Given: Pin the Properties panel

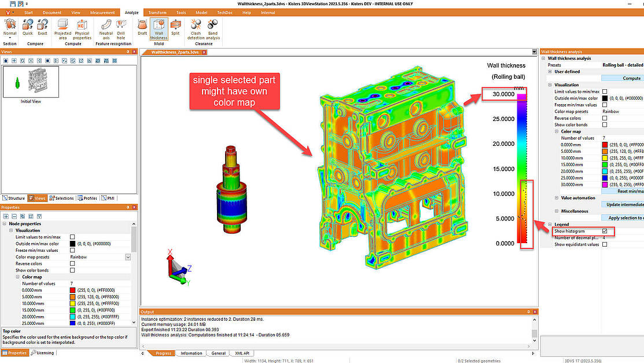Looking at the screenshot, I should point(128,207).
